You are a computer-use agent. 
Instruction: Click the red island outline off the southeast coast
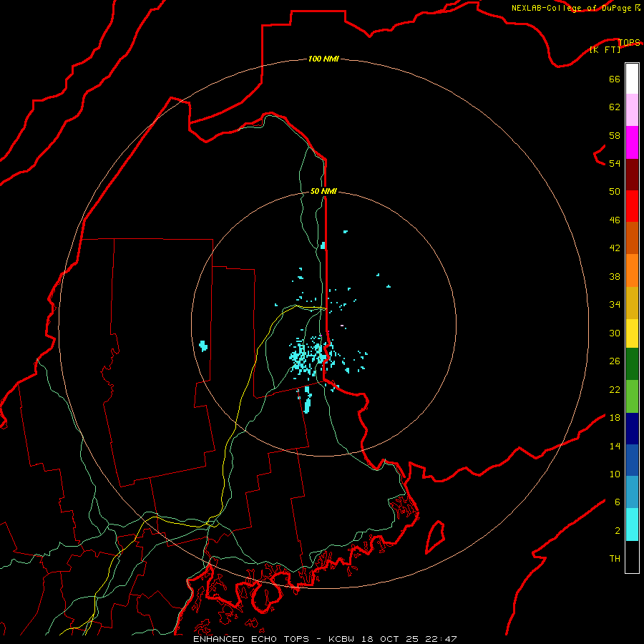(x=435, y=537)
